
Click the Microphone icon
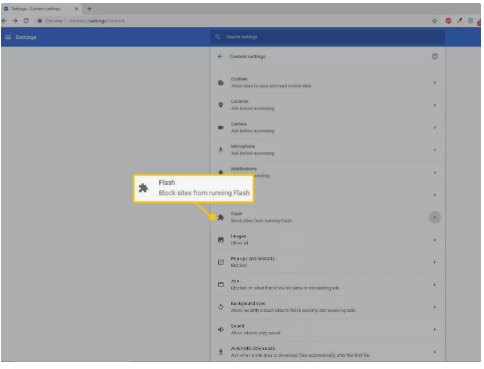point(221,150)
